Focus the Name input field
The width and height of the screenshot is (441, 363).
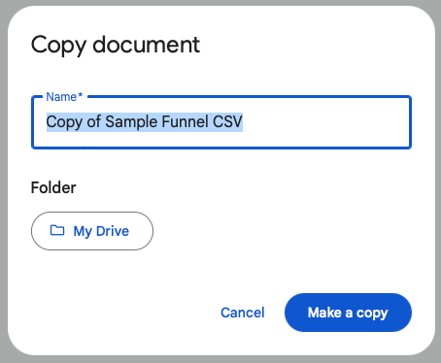[x=221, y=122]
